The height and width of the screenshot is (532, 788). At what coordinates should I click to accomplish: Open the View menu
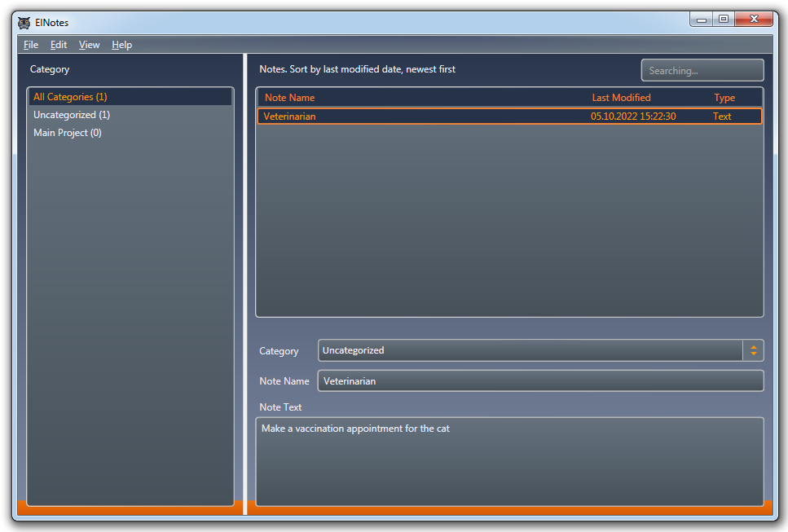89,45
